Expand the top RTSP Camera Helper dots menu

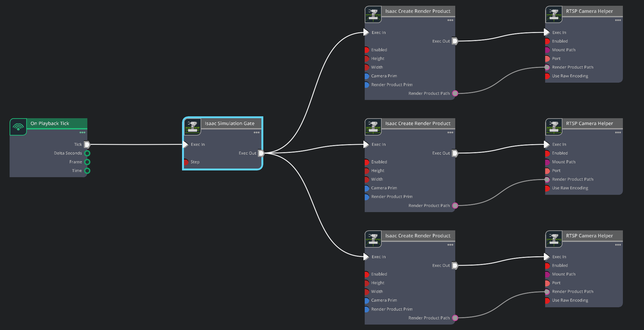pos(618,20)
